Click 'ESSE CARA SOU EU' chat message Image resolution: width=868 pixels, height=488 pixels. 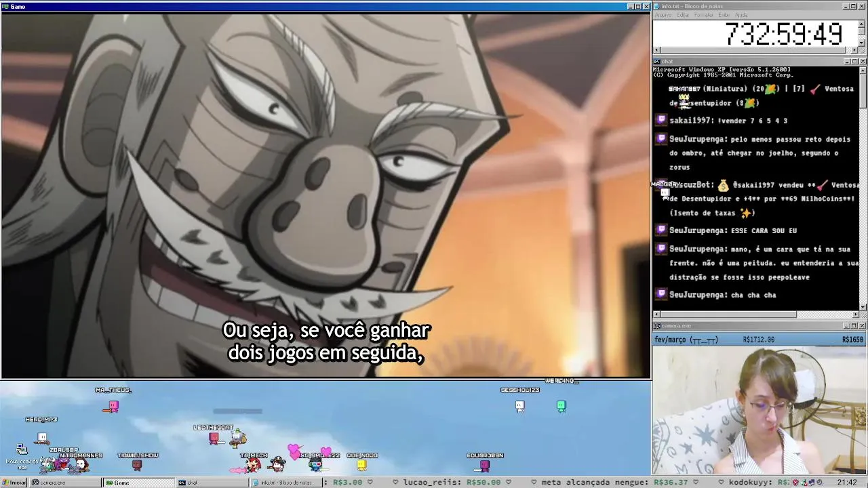(x=764, y=230)
